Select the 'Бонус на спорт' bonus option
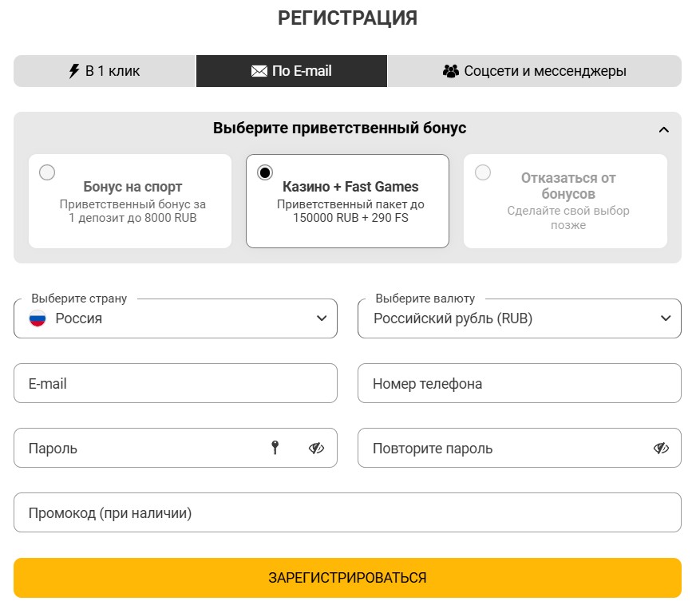Viewport: 700px width, 609px height. (x=48, y=172)
